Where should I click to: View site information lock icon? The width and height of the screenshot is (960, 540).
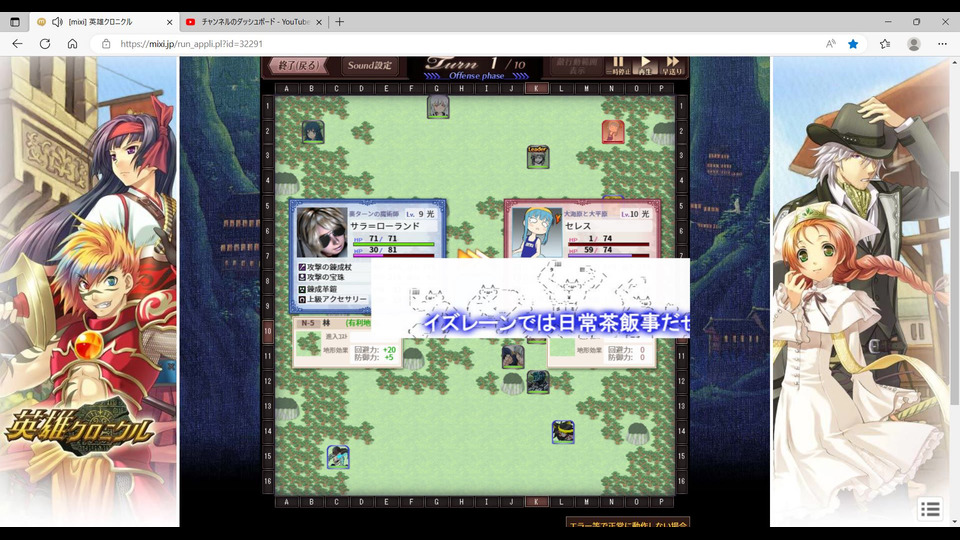pyautogui.click(x=106, y=44)
